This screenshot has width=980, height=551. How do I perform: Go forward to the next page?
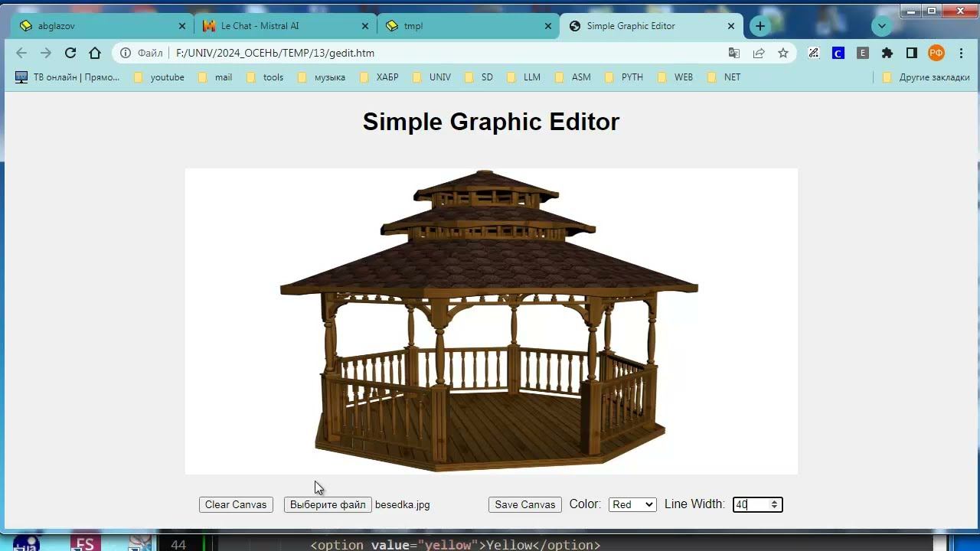pos(46,53)
